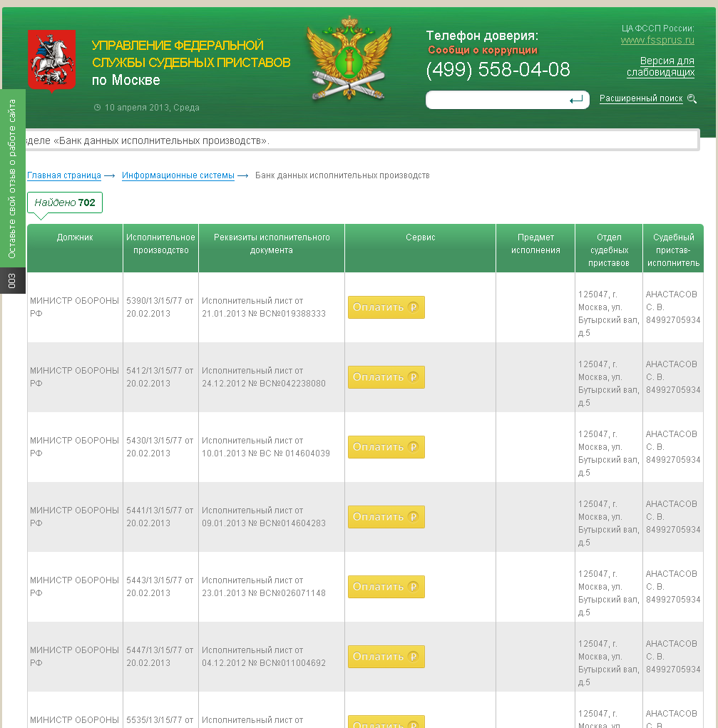Click Оплатить in the 5447/13/15/77 row
This screenshot has width=718, height=728.
coord(386,657)
